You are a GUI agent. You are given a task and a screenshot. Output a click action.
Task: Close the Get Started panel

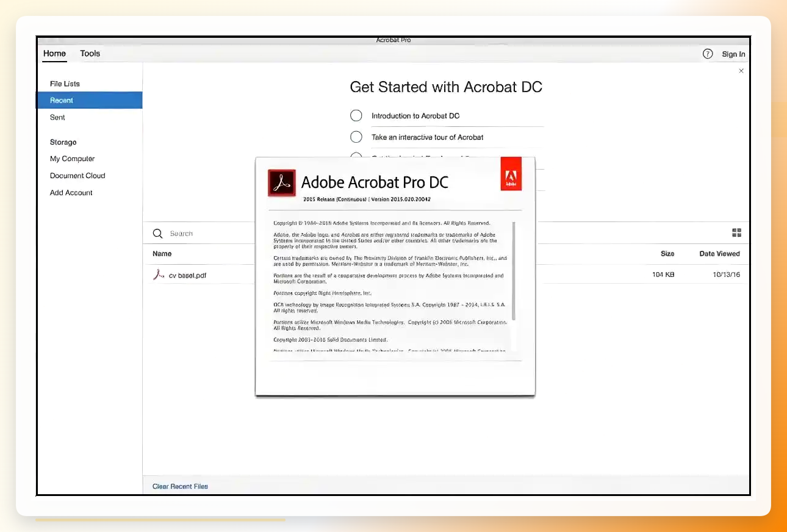click(741, 71)
